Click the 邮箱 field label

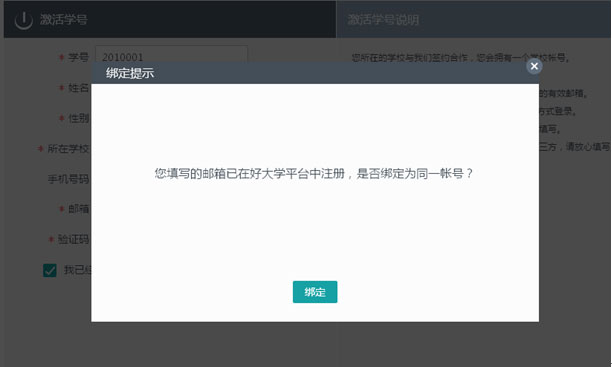(78, 209)
